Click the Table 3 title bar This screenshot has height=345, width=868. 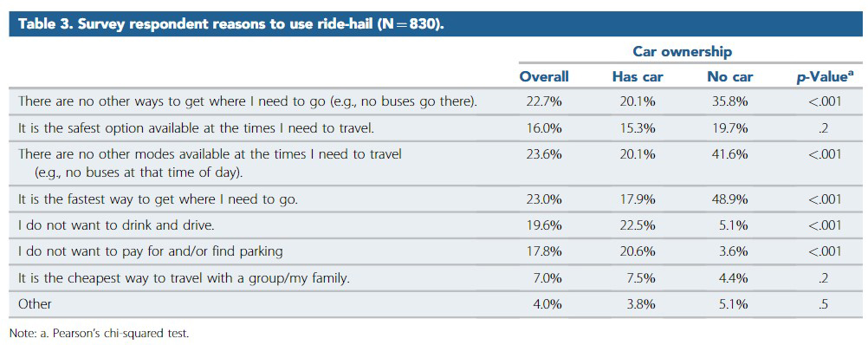[434, 25]
